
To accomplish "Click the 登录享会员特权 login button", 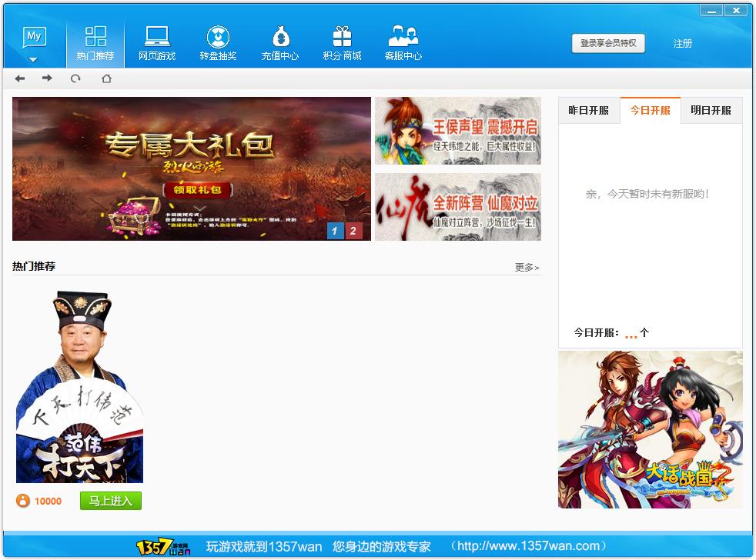I will (x=608, y=43).
